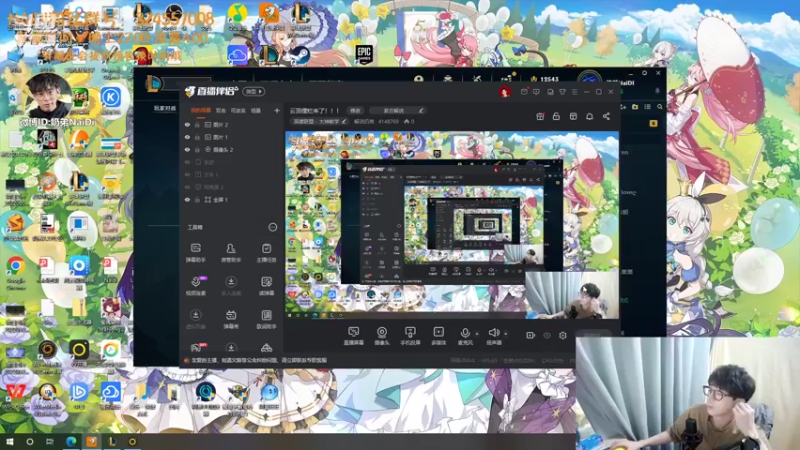Click the League client logo
The height and width of the screenshot is (450, 800).
click(x=153, y=83)
